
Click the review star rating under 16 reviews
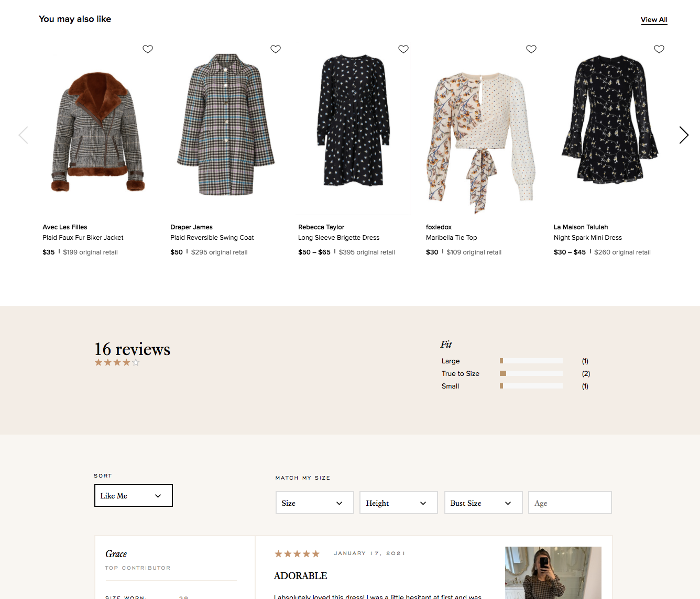click(117, 362)
